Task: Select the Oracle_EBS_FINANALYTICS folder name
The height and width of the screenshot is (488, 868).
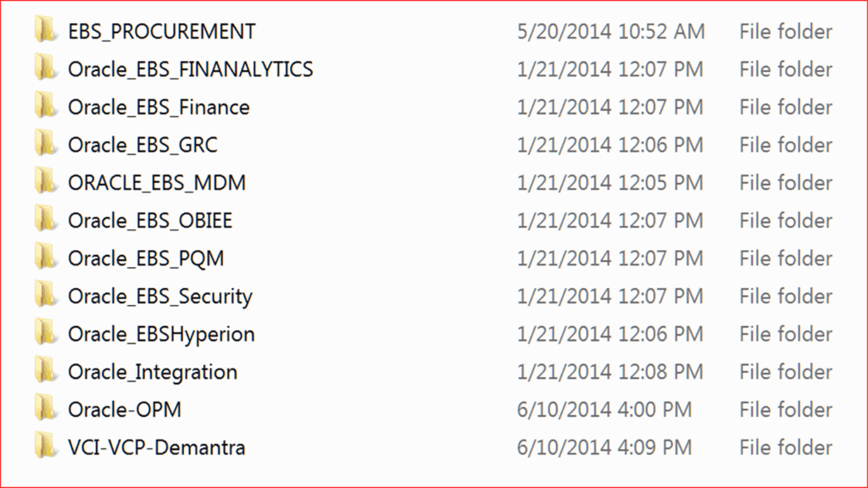Action: [x=190, y=69]
